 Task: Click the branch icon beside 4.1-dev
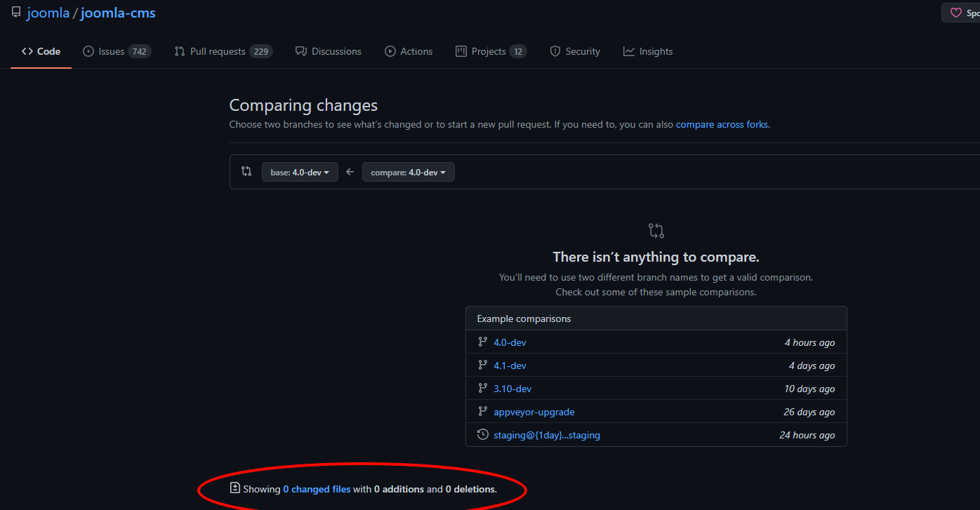coord(482,365)
